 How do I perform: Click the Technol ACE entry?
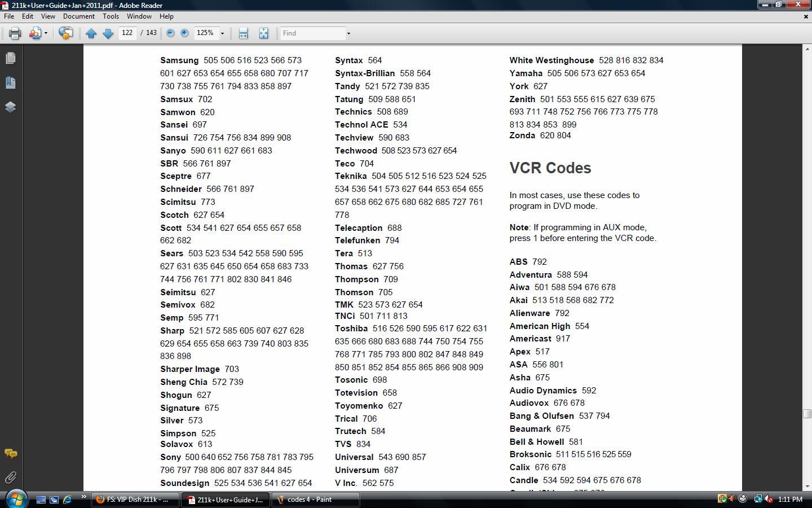point(361,125)
